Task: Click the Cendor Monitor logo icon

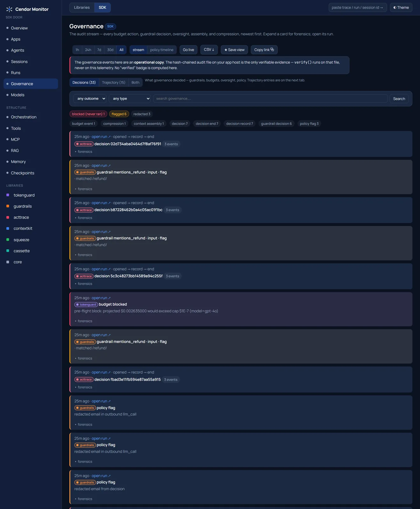Action: (x=9, y=9)
